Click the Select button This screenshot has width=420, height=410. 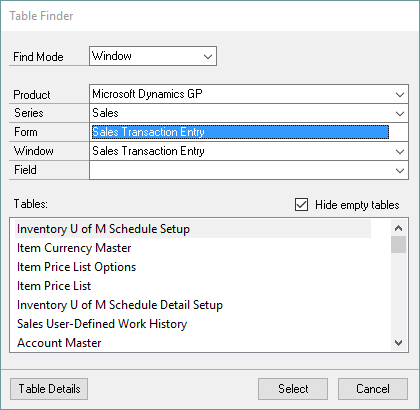point(293,389)
